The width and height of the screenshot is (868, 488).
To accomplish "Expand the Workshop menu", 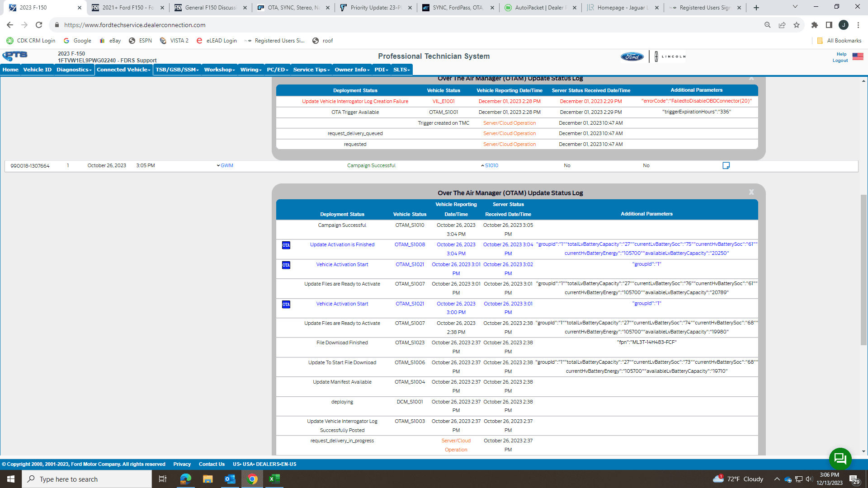I will point(219,70).
